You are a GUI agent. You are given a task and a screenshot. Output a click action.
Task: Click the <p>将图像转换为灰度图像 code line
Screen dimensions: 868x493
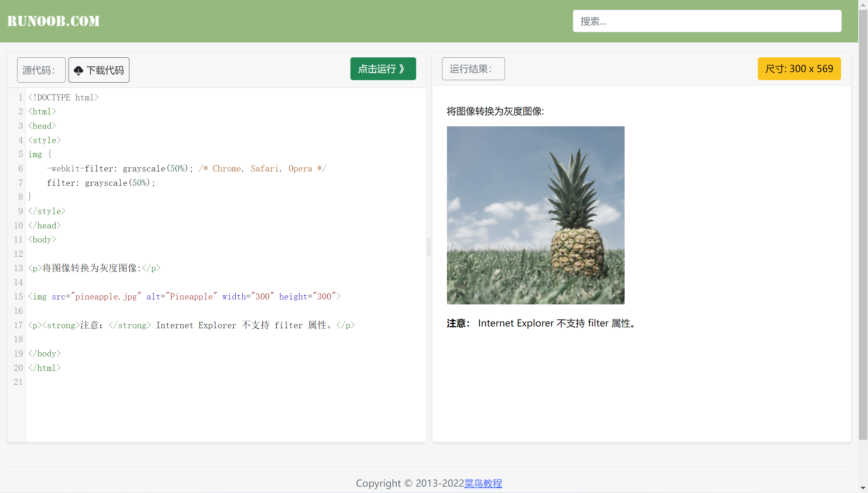click(x=94, y=268)
